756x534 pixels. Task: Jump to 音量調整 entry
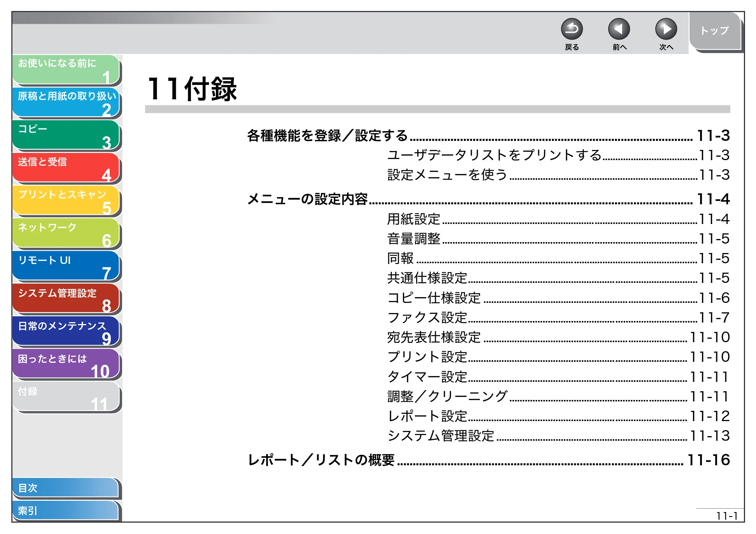[558, 239]
